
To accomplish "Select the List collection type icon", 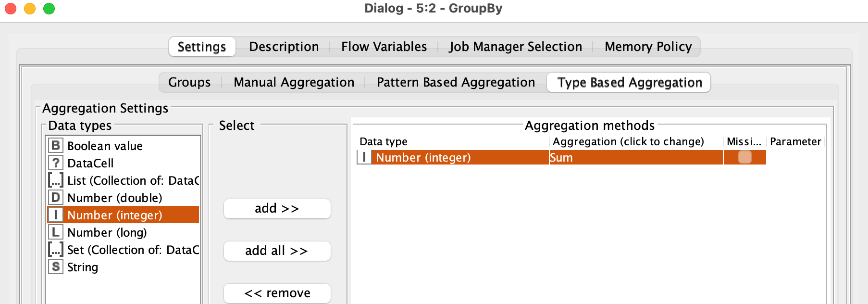I will click(56, 180).
